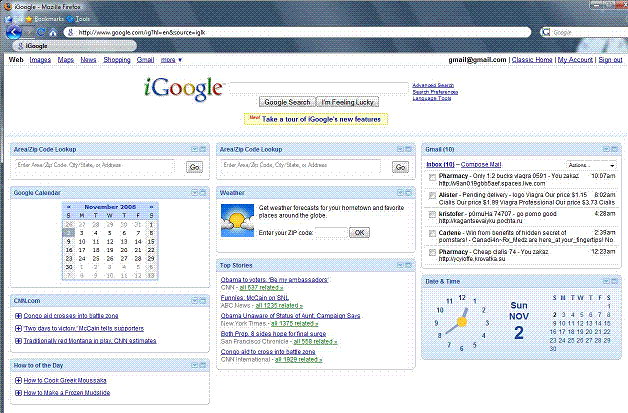Click the Bookmarks star icon
This screenshot has width=628, height=413.
(29, 19)
